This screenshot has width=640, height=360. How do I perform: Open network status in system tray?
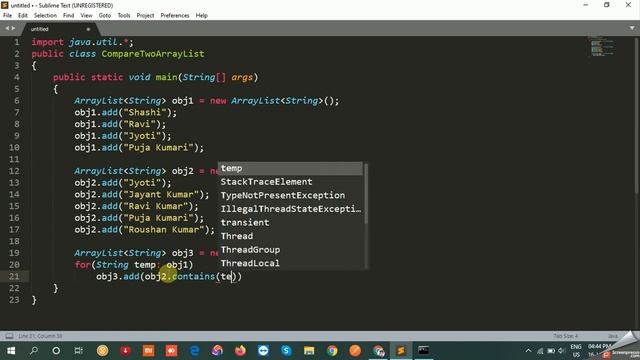tap(540, 351)
